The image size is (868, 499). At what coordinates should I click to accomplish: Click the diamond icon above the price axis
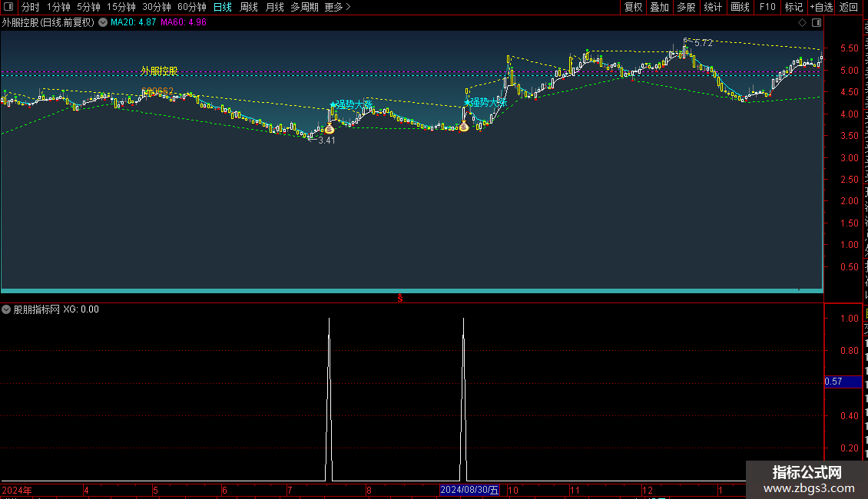tap(802, 22)
